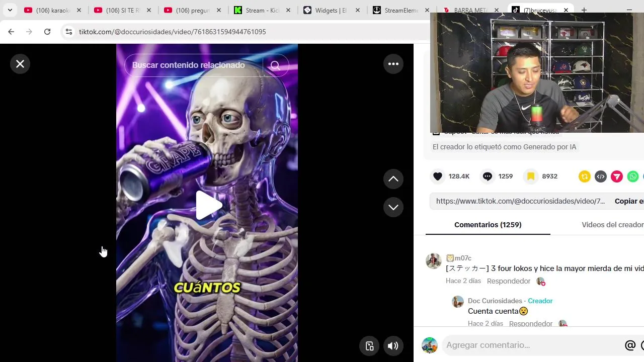Viewport: 644px width, 362px height.
Task: Like the video with heart icon
Action: coord(438,176)
